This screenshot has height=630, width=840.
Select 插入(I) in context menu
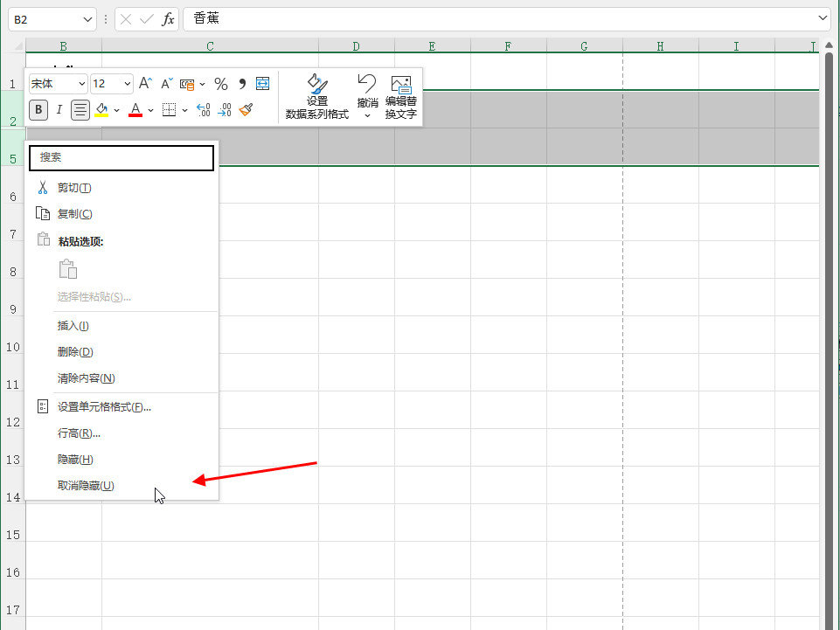[x=122, y=326]
